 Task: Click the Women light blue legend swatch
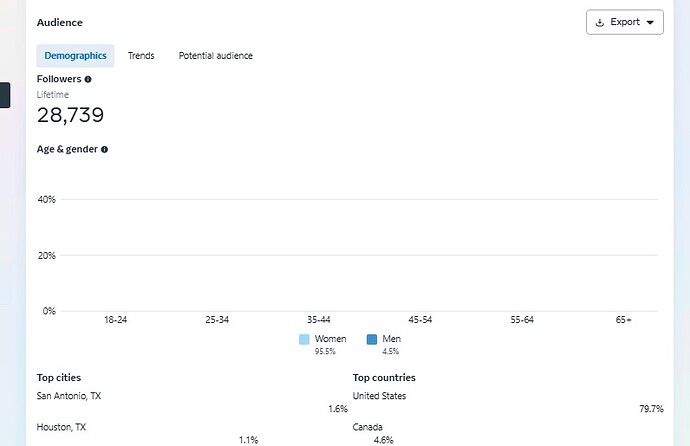coord(304,340)
